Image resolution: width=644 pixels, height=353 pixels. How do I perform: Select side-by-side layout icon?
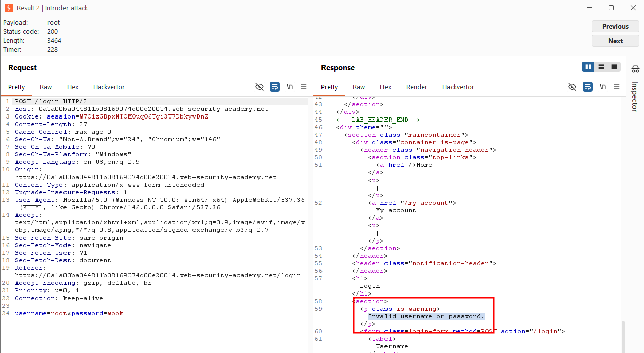(588, 67)
